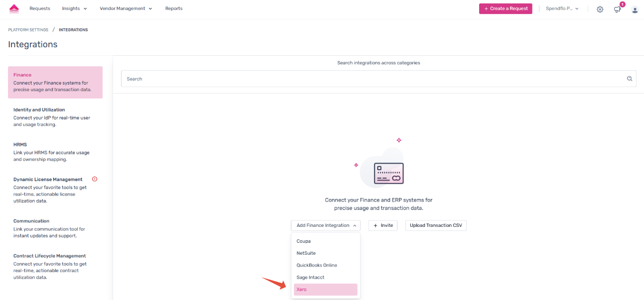
Task: Click Upload Transaction CSV button
Action: point(436,225)
